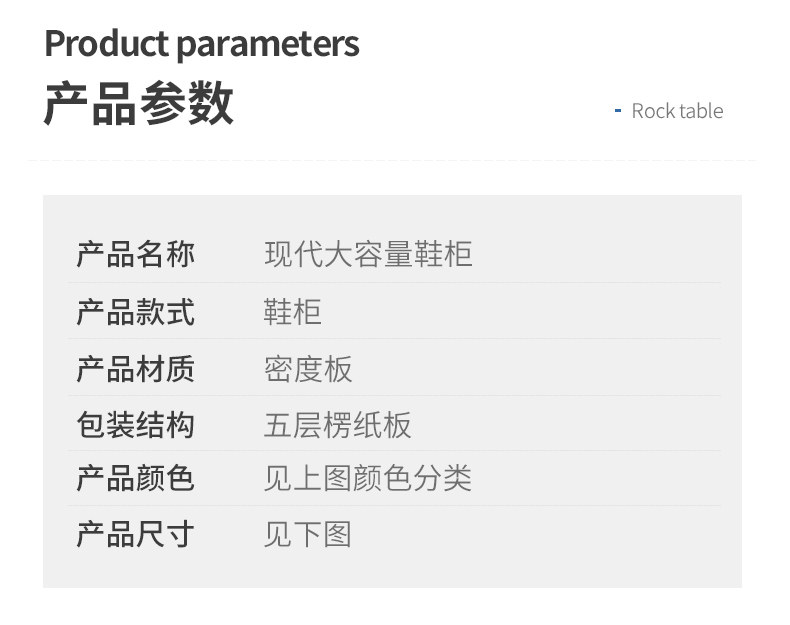Click the 密度板 material value
Screen dimensions: 790x625
click(308, 369)
